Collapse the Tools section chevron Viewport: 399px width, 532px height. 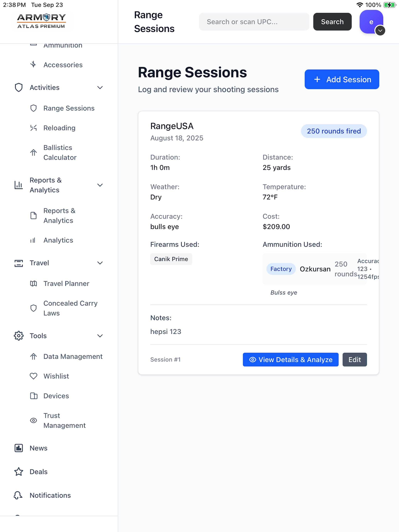100,336
